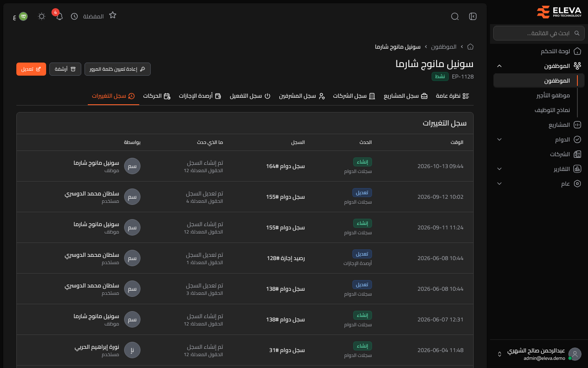Collapse the الموظفون sidebar group
588x368 pixels.
[x=539, y=66]
